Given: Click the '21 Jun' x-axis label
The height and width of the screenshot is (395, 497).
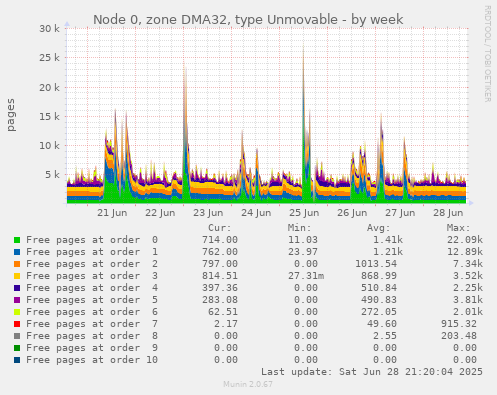Looking at the screenshot, I should [112, 213].
